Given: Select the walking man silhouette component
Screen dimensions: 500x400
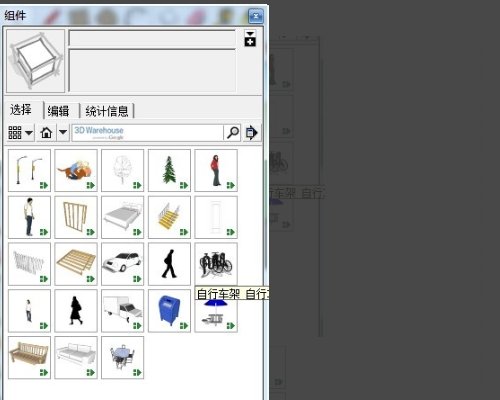Looking at the screenshot, I should [169, 264].
